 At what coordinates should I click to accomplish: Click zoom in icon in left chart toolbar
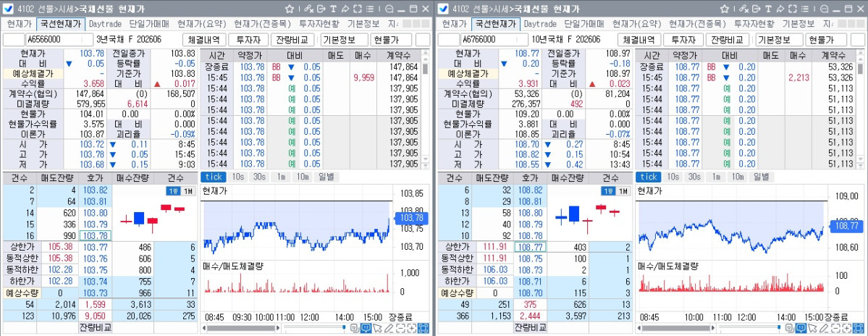(x=411, y=328)
